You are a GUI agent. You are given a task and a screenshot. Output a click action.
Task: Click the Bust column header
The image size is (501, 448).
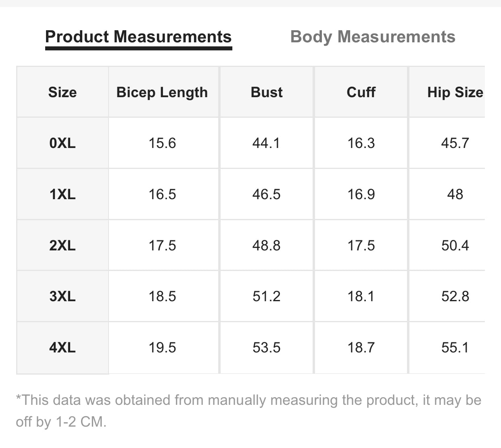267,92
